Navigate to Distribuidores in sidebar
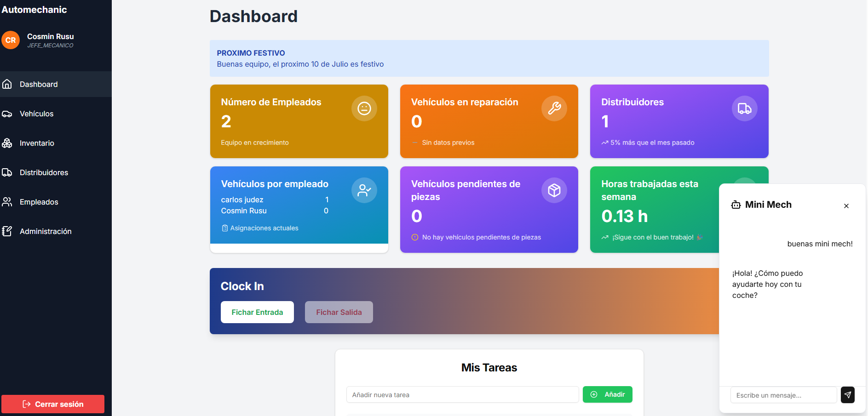Screen dimensions: 868x416 pyautogui.click(x=44, y=173)
